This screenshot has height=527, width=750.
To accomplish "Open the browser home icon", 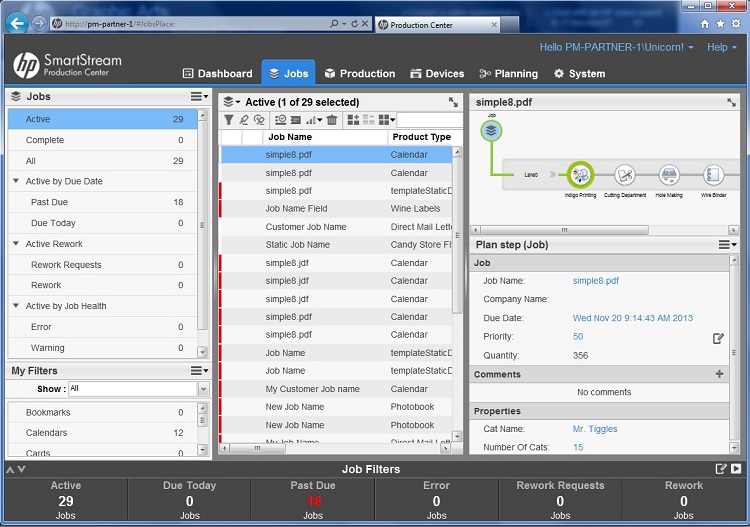I will pos(705,24).
